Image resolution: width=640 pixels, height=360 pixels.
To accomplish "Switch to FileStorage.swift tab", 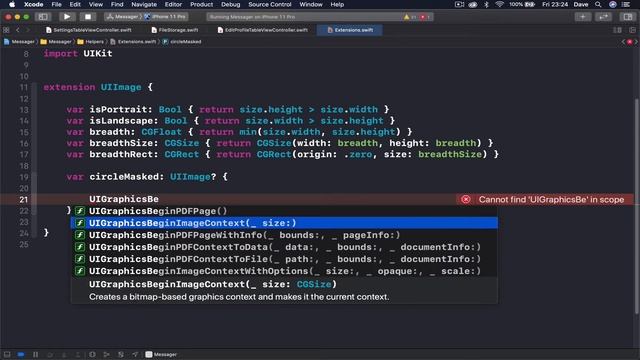I will pyautogui.click(x=174, y=30).
